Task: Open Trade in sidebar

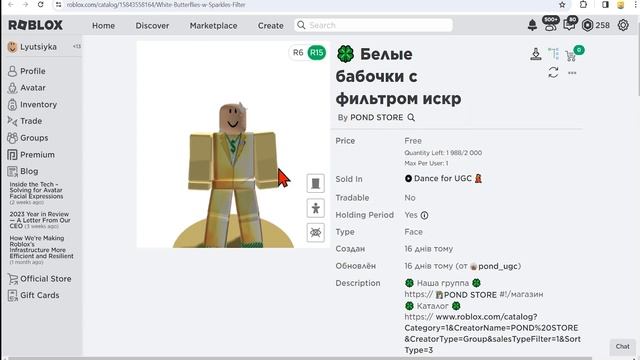Action: tap(24, 121)
